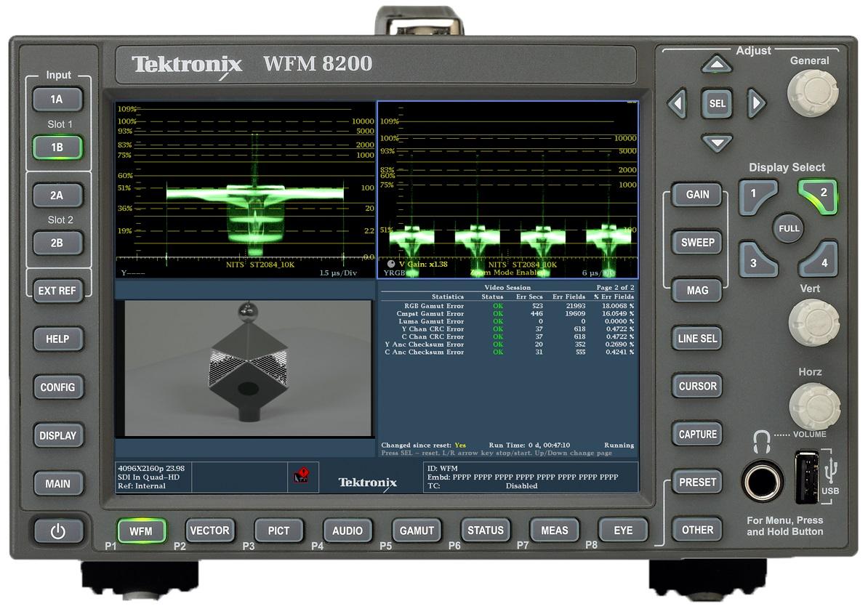Hold OTHER to open its menu
The image size is (868, 609).
point(696,530)
